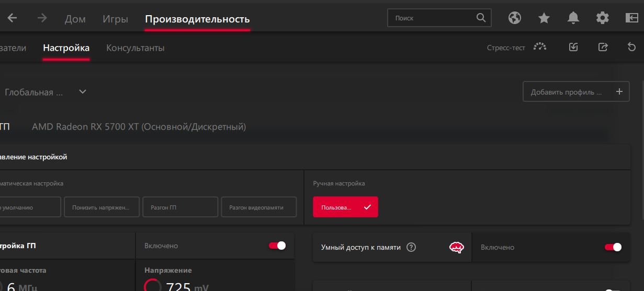
Task: Turn off the Smart Access Memory toggle
Action: click(x=613, y=247)
